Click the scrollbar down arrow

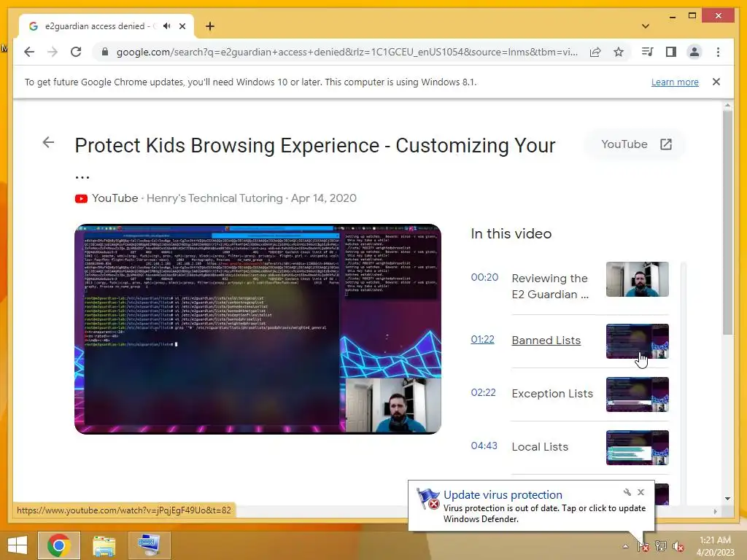[727, 499]
